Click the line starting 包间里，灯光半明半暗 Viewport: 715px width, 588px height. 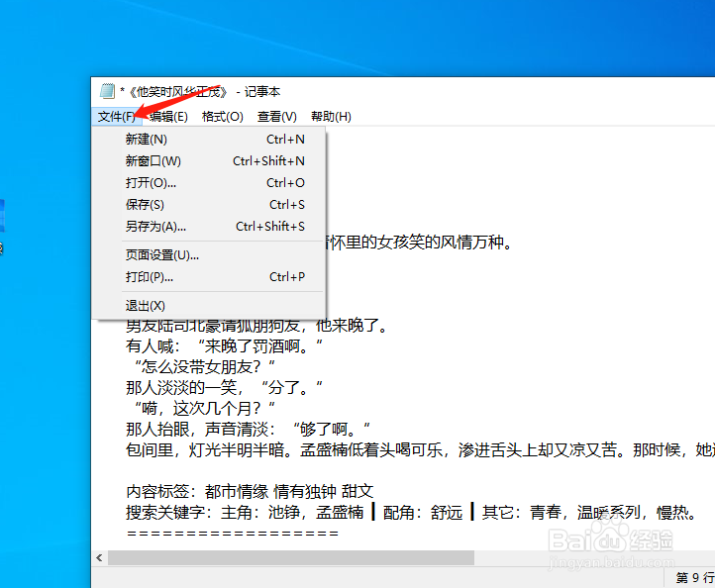click(x=420, y=450)
